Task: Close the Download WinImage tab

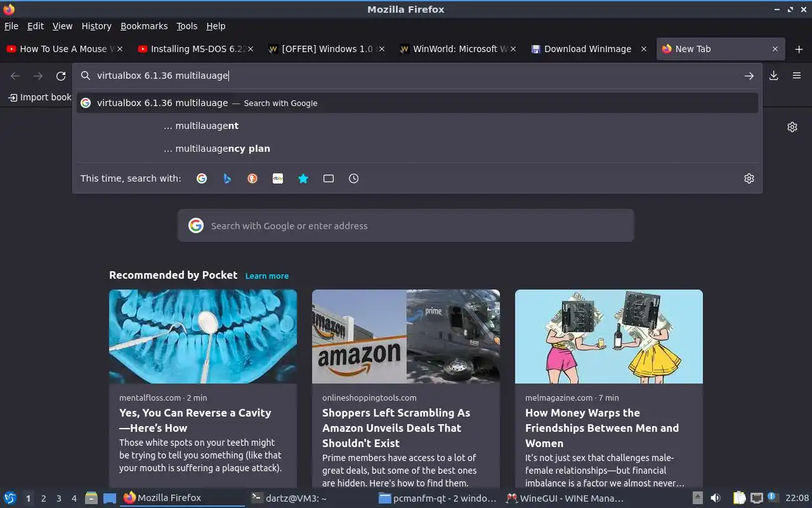Action: point(644,49)
